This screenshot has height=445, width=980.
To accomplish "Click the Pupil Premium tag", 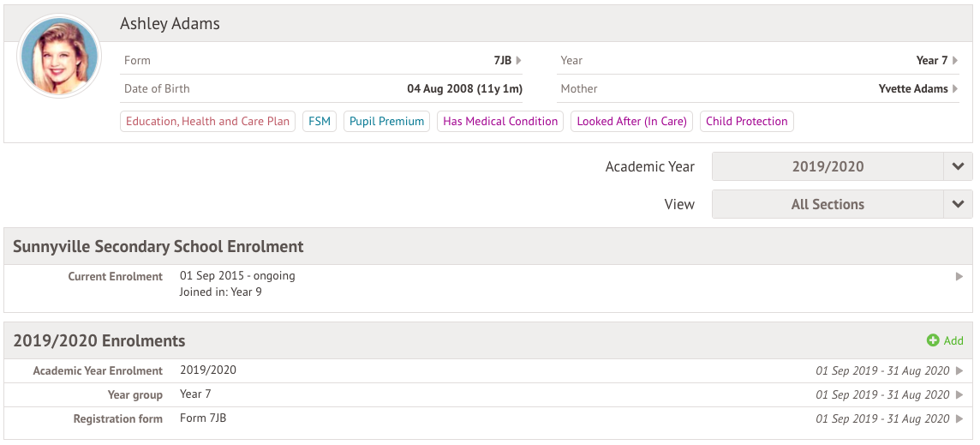I will (x=386, y=122).
